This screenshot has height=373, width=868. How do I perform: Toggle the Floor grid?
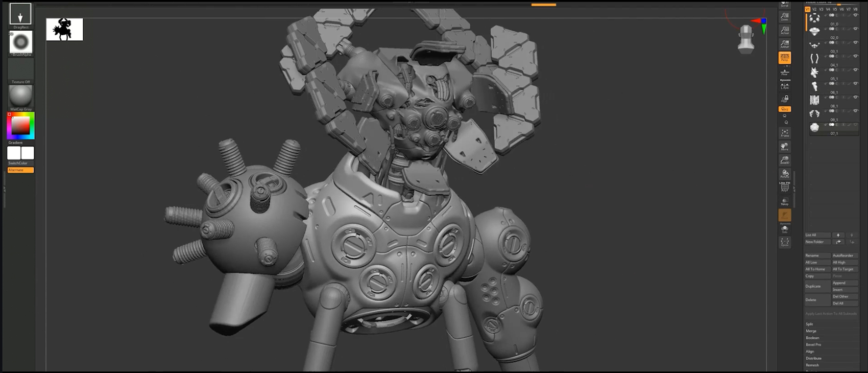click(x=785, y=72)
